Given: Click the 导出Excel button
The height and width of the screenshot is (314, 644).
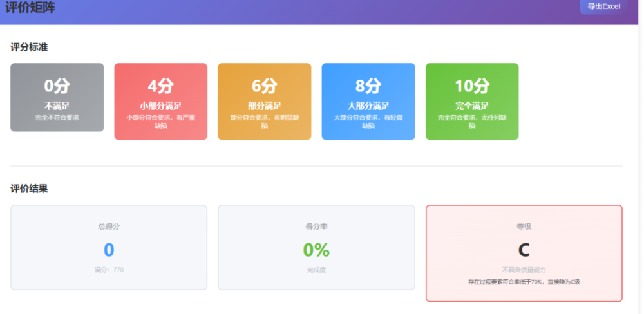Looking at the screenshot, I should coord(603,6).
